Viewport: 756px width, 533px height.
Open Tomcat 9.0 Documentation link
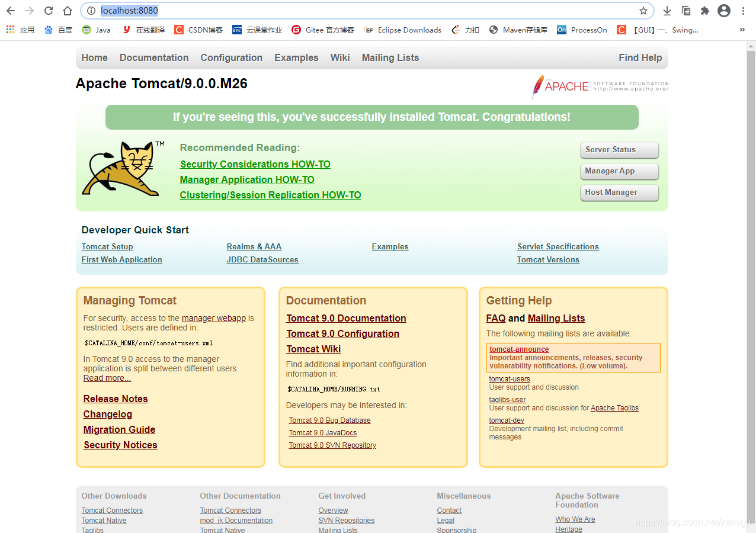[347, 318]
